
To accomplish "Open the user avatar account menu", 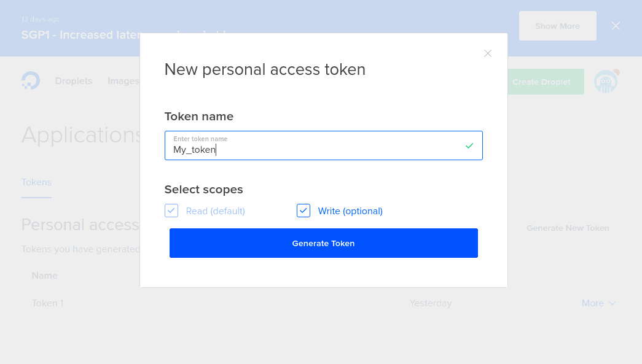I will (606, 82).
